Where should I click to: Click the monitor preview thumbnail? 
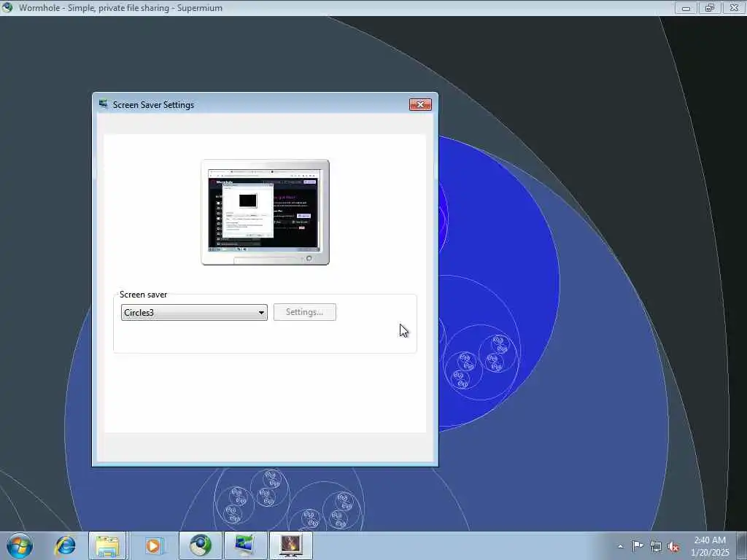[265, 212]
